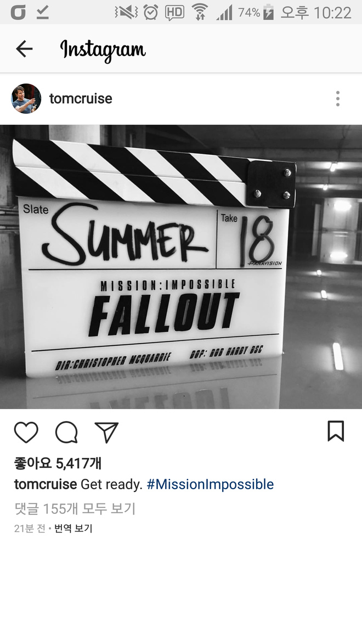Tap the HD voice call status icon
Image resolution: width=362 pixels, height=644 pixels.
click(x=175, y=13)
